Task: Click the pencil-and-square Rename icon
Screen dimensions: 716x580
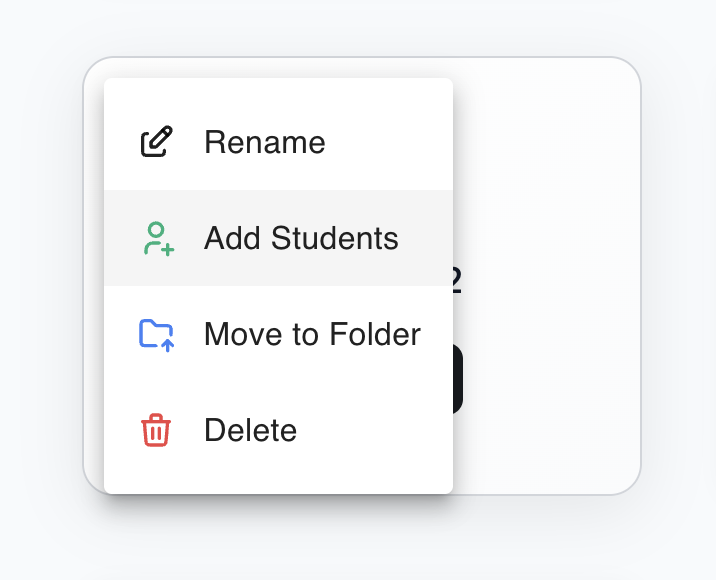Action: (x=156, y=141)
